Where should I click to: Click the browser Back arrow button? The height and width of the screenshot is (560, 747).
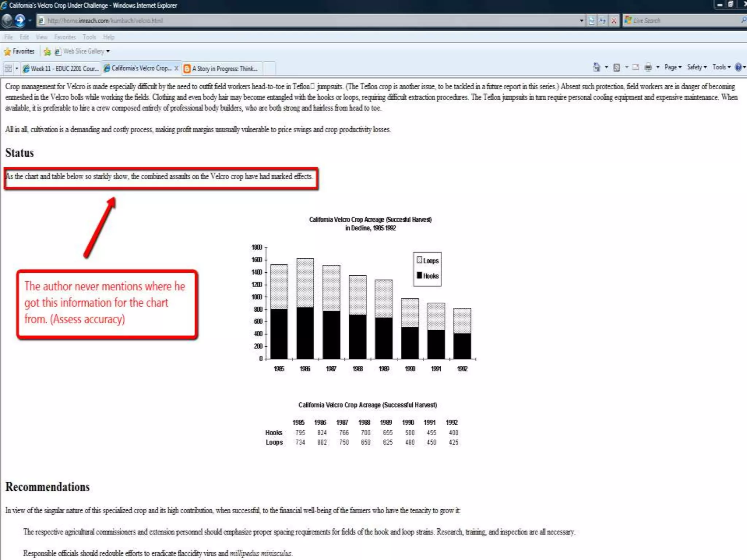(x=7, y=20)
